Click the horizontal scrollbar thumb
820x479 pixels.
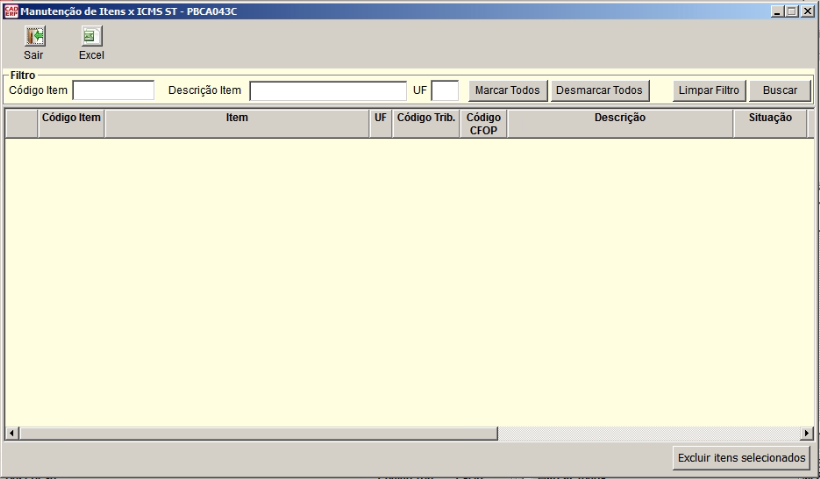(258, 433)
